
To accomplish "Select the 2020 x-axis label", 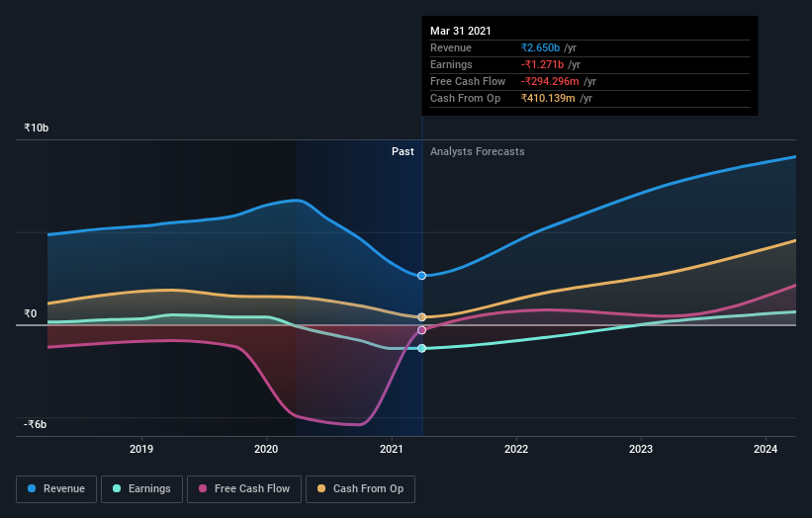I will coord(266,449).
